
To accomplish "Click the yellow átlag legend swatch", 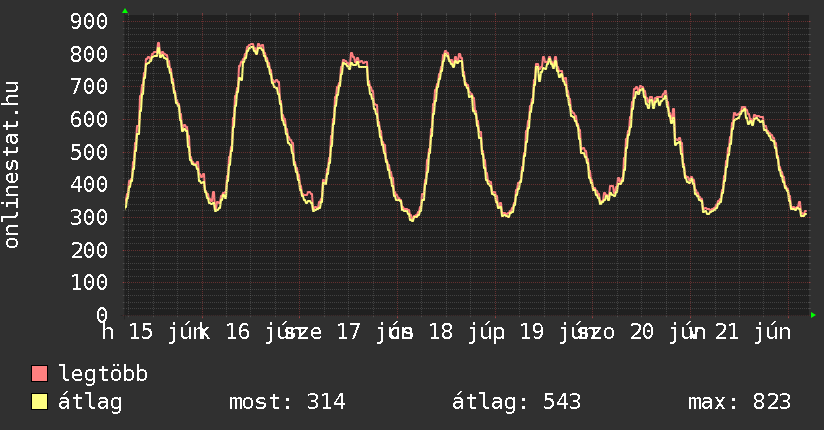I will click(x=39, y=402).
